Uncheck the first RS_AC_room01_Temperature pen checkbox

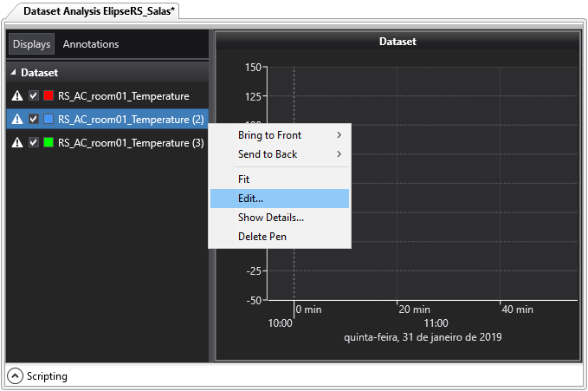click(34, 96)
